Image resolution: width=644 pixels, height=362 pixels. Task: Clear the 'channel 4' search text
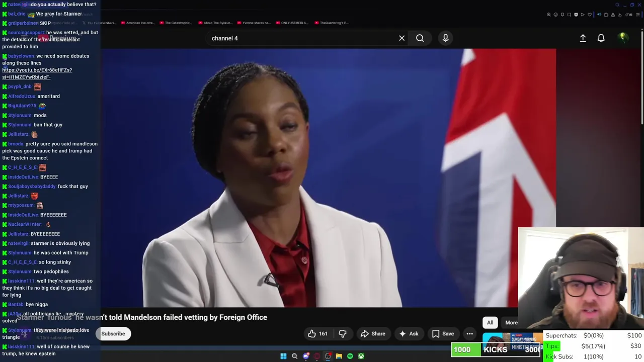coord(401,38)
